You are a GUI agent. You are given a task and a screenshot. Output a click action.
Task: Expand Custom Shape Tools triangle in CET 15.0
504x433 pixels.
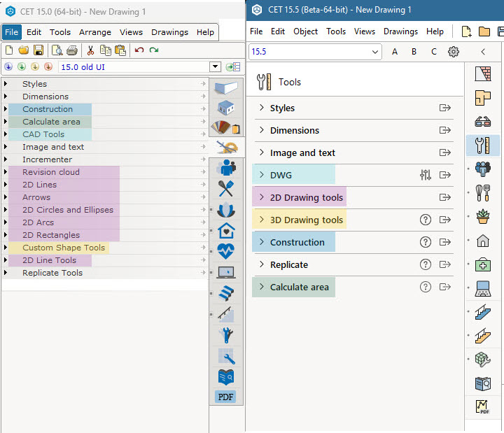[x=6, y=248]
